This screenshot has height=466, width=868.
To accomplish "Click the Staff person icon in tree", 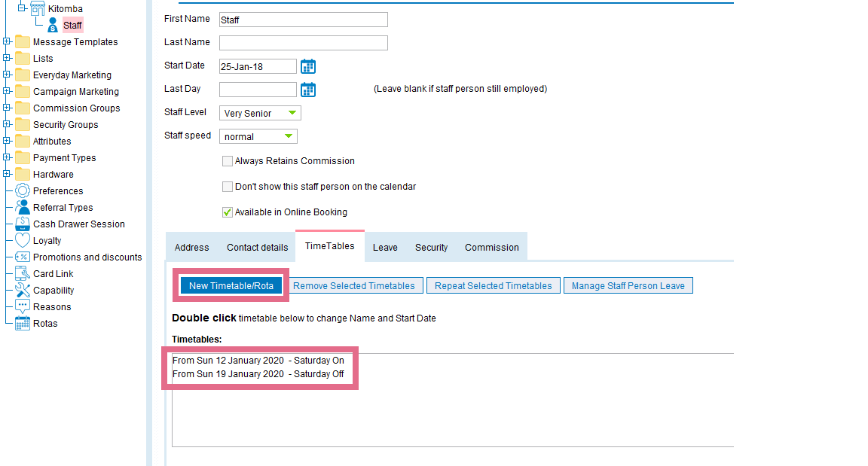I will coord(53,26).
